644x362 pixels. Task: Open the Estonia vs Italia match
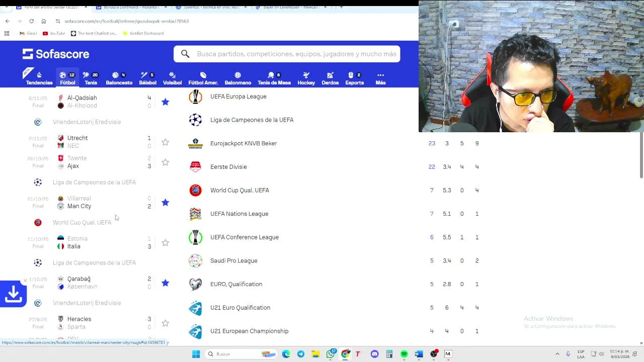tap(90, 242)
